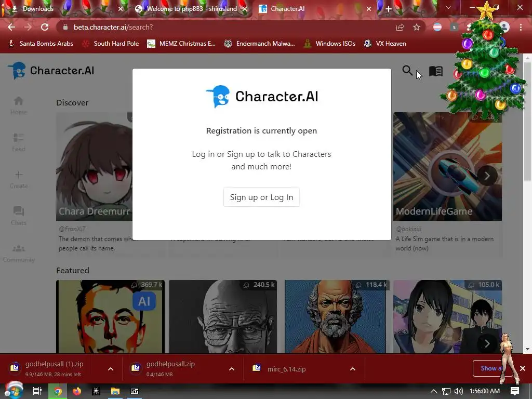
Task: Open featured card with 369.7 k chats
Action: pyautogui.click(x=110, y=316)
